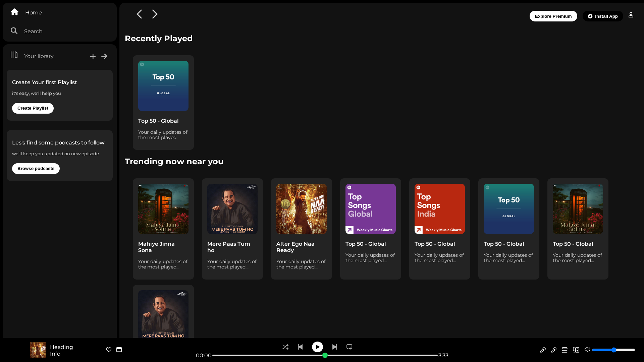Click Create Playlist button
The width and height of the screenshot is (644, 362).
(x=33, y=108)
